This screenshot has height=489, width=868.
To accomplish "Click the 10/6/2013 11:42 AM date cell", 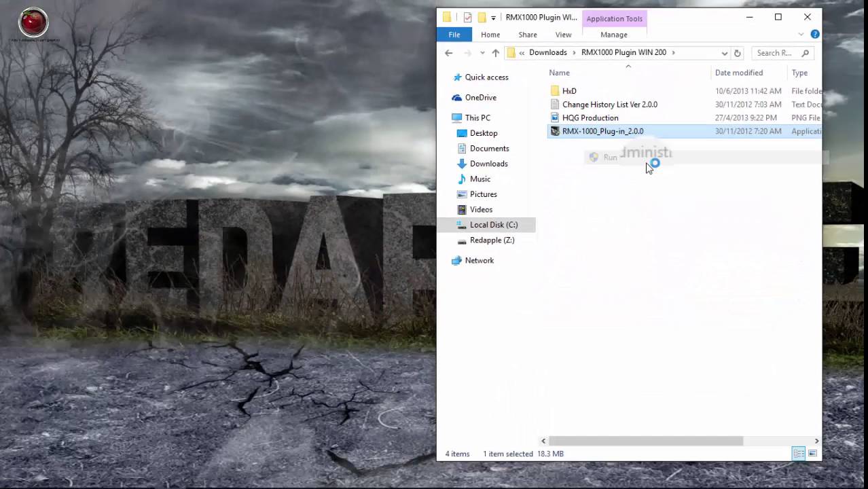I will [x=748, y=91].
